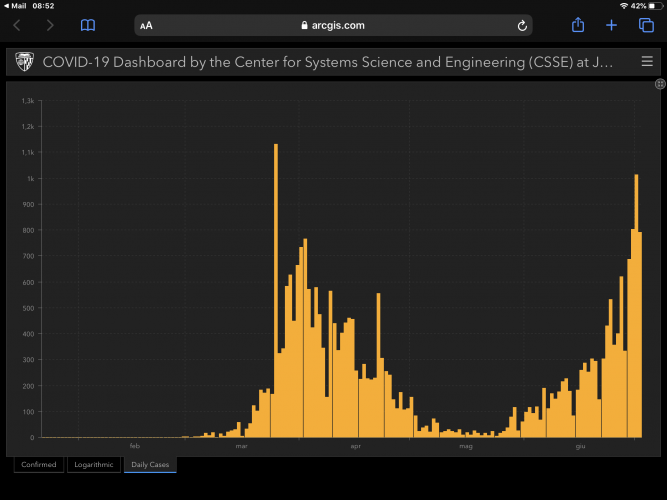Show all open tabs overview

click(646, 25)
